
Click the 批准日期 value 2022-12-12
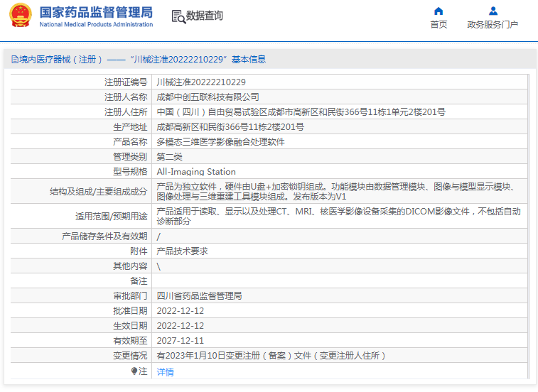point(181,311)
